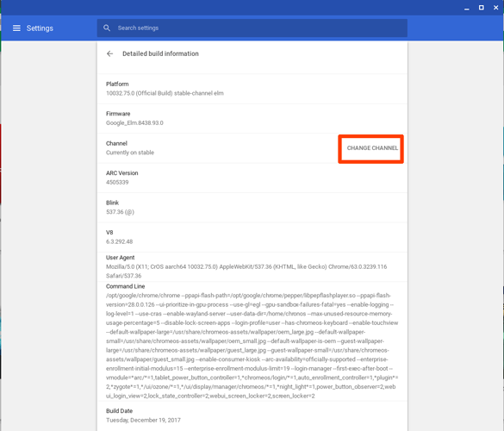Click the search magnifier icon
The width and height of the screenshot is (504, 431).
click(x=107, y=28)
